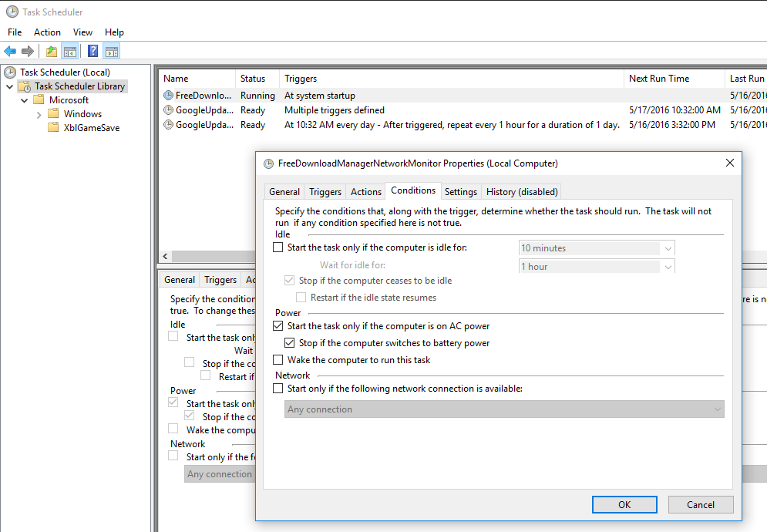This screenshot has width=767, height=532.
Task: Toggle background pane Wake the computer checkbox
Action: (x=173, y=429)
